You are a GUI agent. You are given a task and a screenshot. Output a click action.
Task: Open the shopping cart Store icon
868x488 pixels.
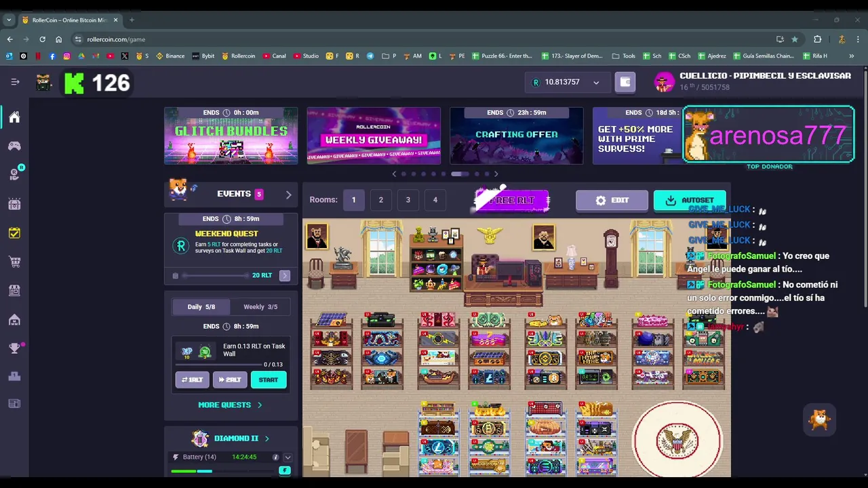(x=14, y=262)
